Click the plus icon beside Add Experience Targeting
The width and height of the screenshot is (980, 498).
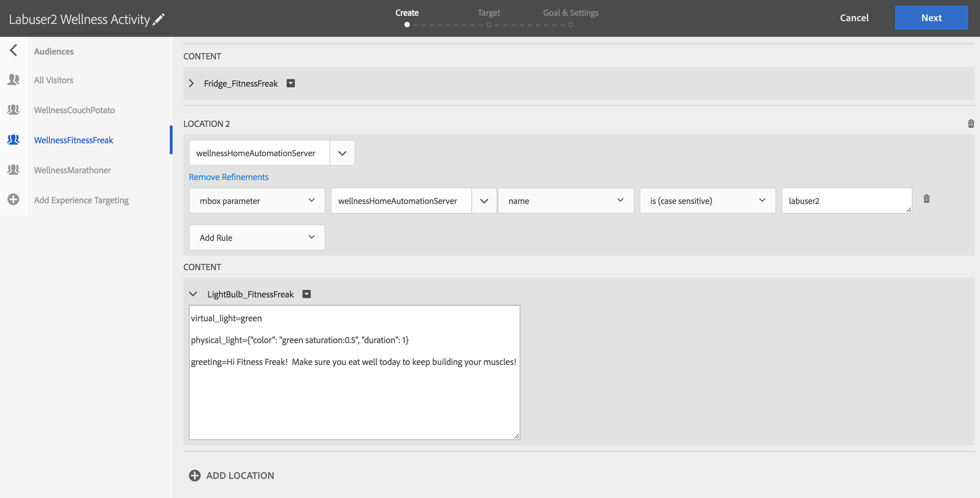[x=13, y=199]
